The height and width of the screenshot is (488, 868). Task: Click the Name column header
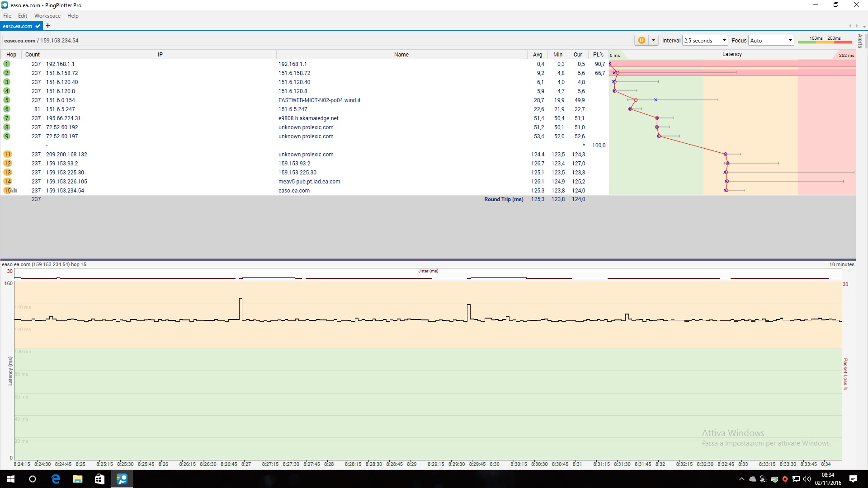coord(401,55)
